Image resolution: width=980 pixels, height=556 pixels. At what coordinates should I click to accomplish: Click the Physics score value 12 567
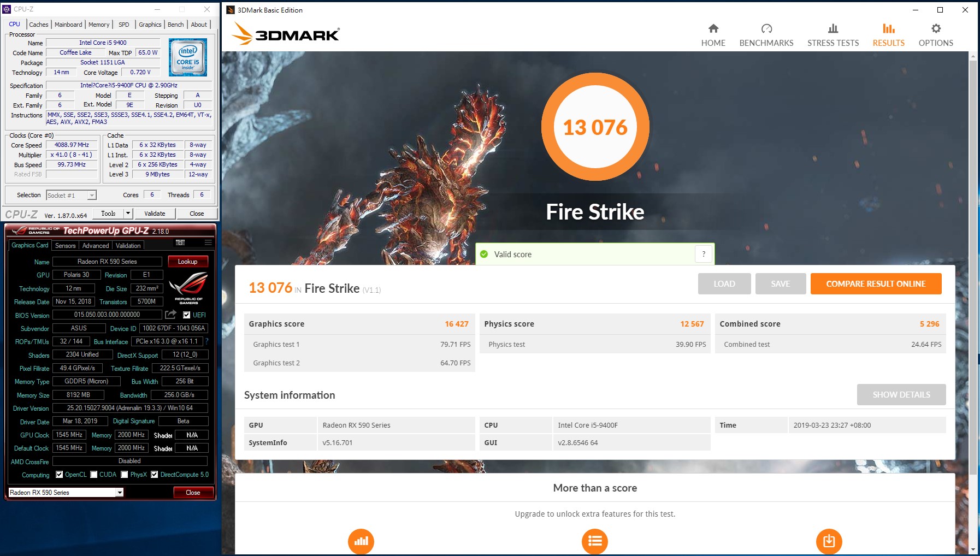click(692, 324)
